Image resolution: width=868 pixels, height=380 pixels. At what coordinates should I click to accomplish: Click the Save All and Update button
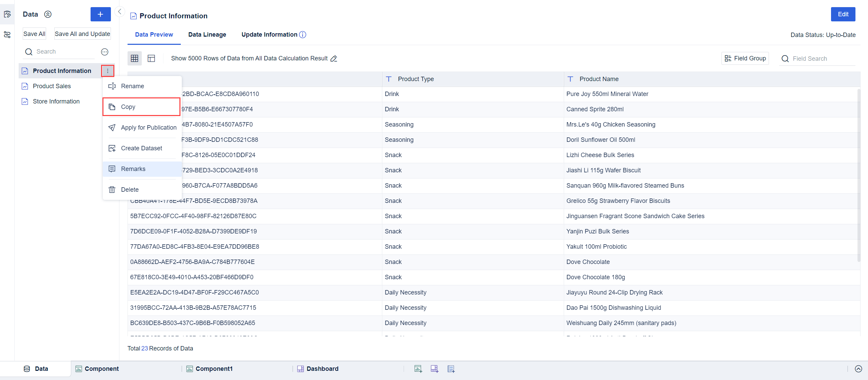pyautogui.click(x=82, y=34)
